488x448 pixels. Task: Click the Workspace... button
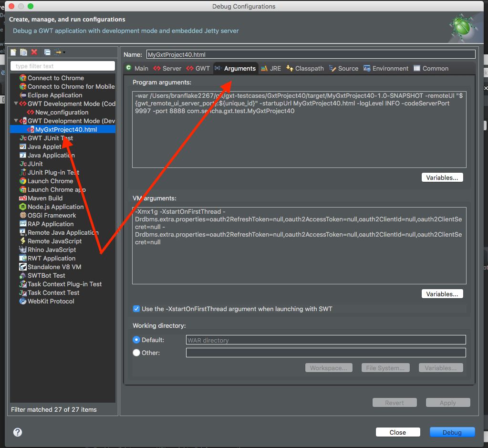(x=329, y=368)
